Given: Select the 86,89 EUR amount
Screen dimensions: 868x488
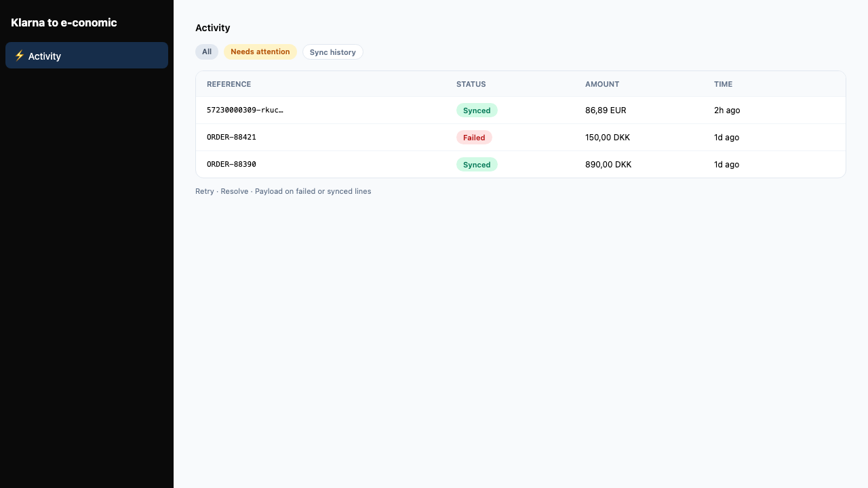Looking at the screenshot, I should (606, 110).
